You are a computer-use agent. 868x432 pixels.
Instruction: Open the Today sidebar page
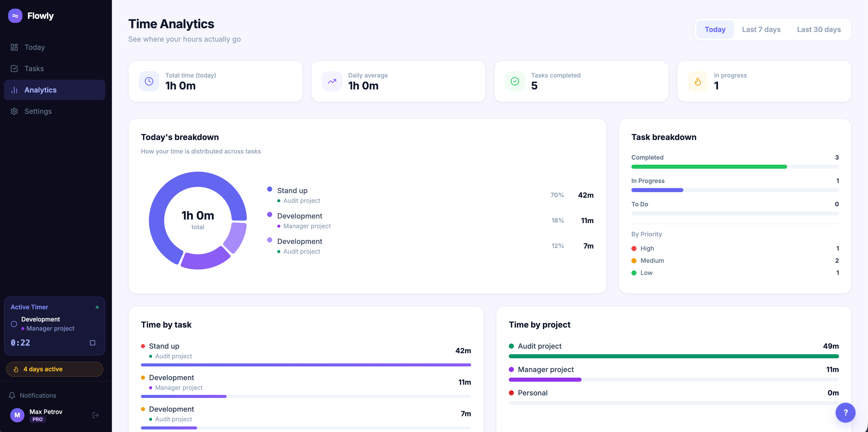click(34, 47)
